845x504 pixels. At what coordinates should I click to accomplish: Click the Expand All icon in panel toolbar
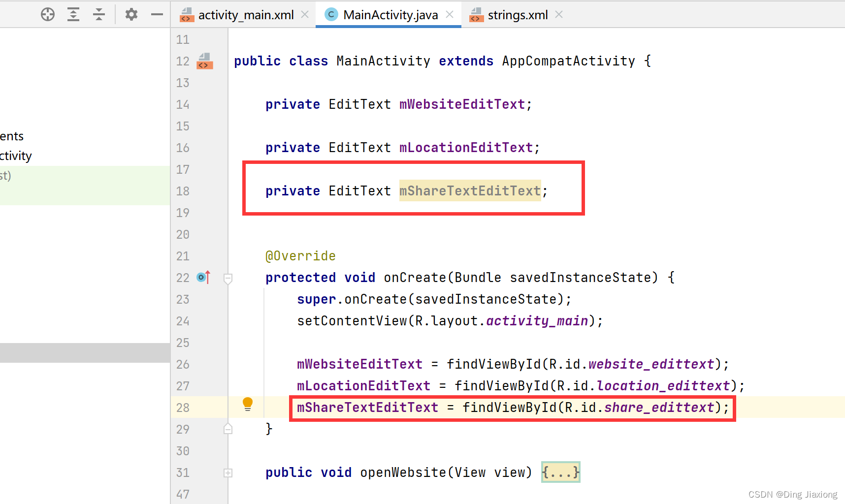pyautogui.click(x=73, y=14)
